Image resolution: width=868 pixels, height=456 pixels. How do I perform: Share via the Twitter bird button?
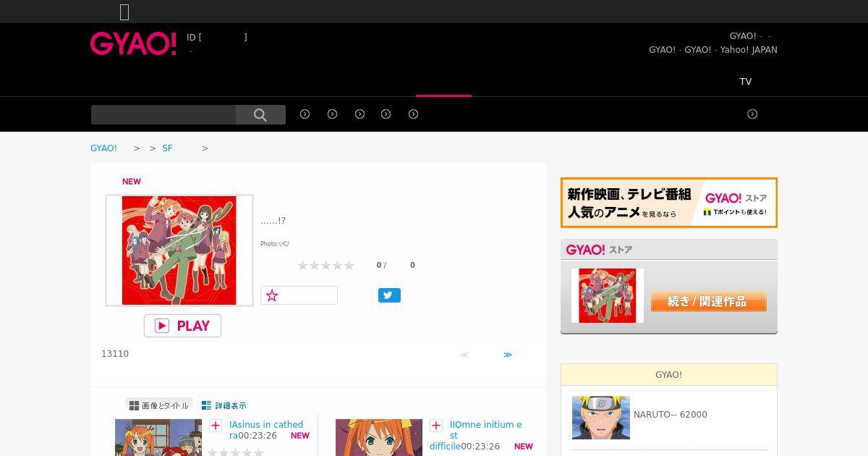(x=389, y=295)
